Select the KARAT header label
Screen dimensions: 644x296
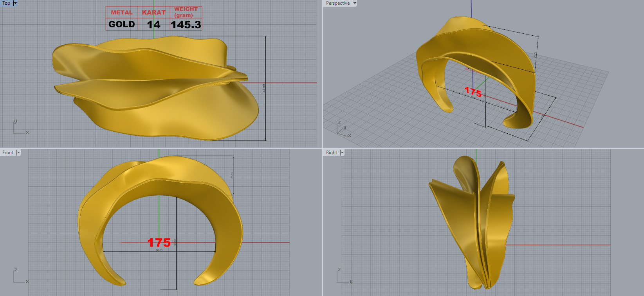pyautogui.click(x=154, y=13)
